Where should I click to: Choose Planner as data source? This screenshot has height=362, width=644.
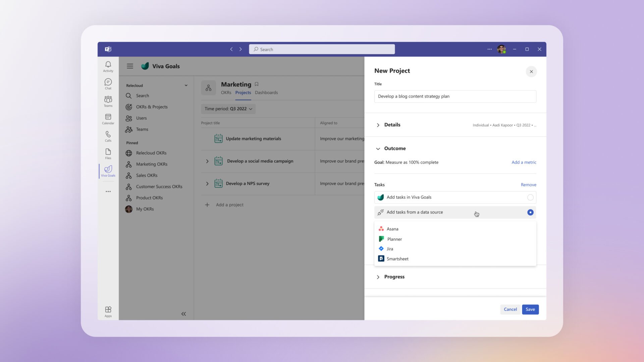click(455, 239)
